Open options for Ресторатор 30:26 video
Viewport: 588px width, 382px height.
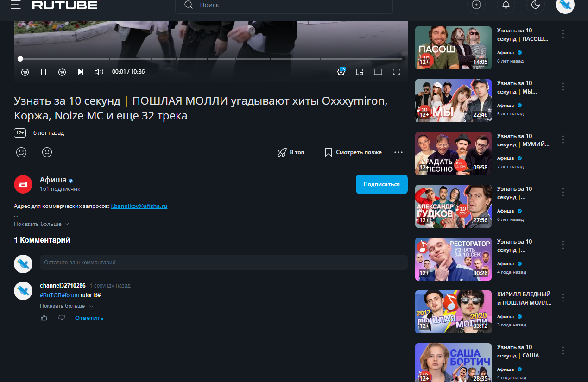point(563,245)
